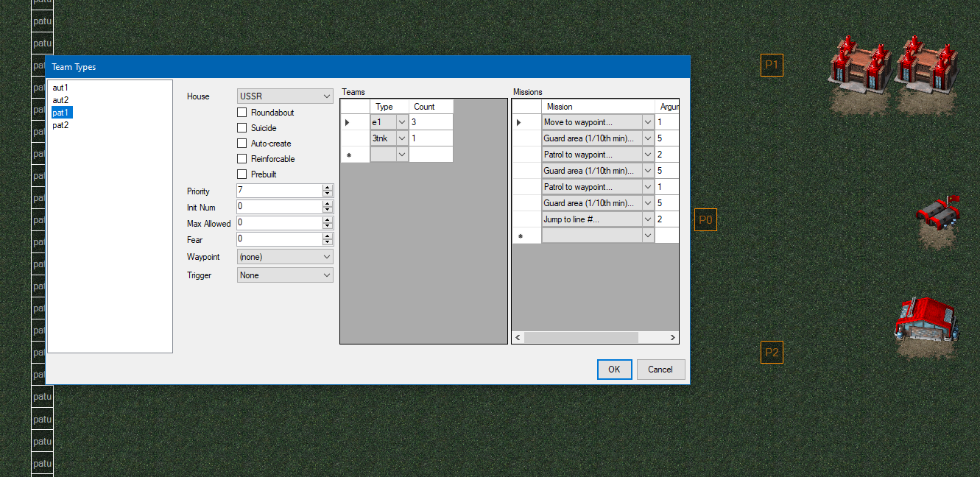Viewport: 980px width, 477px height.
Task: Open the first Patrol to waypoint dropdown with argument 2
Action: [648, 155]
